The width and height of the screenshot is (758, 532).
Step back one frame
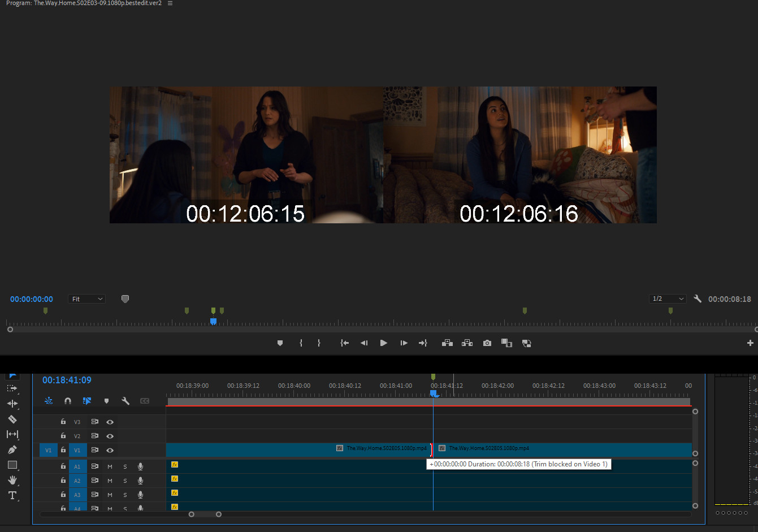point(364,343)
